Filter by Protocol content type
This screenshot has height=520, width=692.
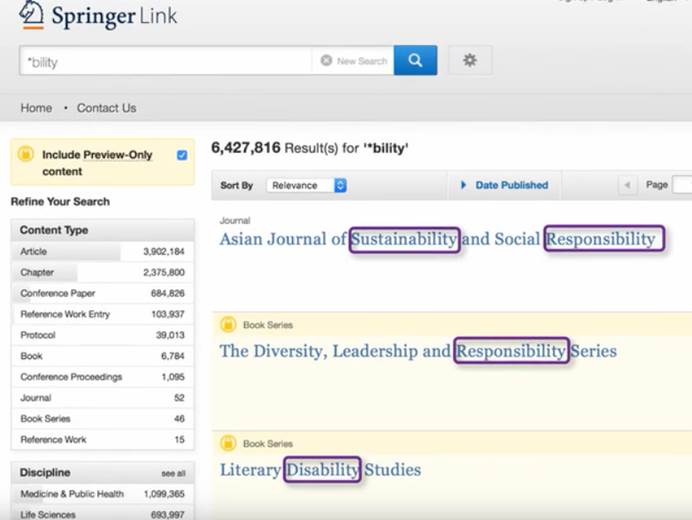[102, 335]
